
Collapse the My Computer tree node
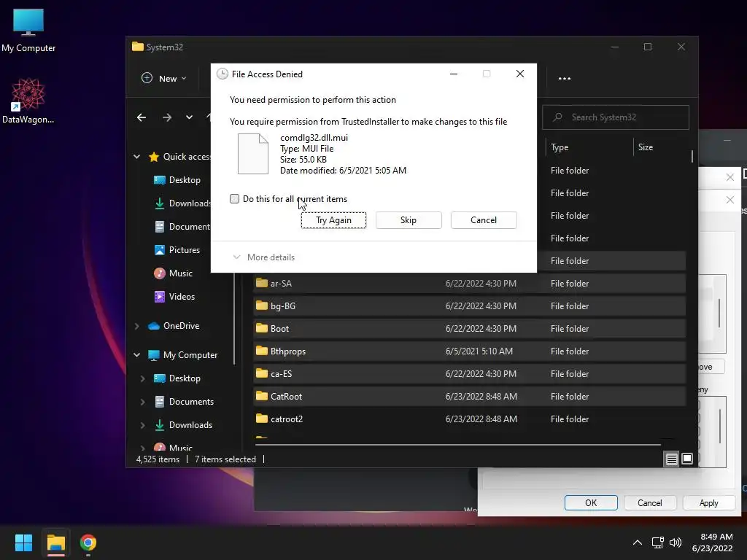pos(136,355)
